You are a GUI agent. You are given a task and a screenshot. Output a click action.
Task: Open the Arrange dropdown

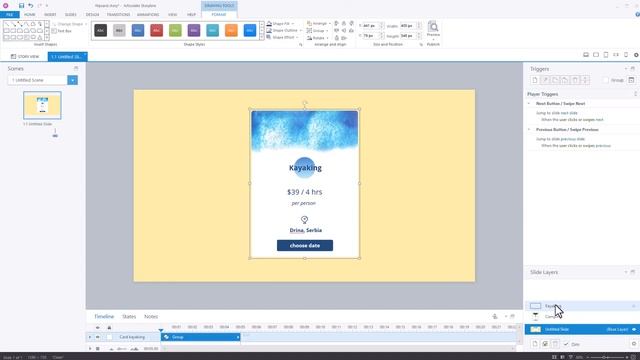[x=319, y=24]
